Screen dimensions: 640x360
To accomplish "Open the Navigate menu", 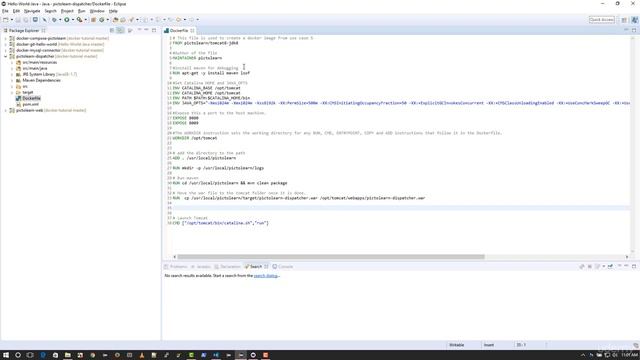I will [x=32, y=11].
